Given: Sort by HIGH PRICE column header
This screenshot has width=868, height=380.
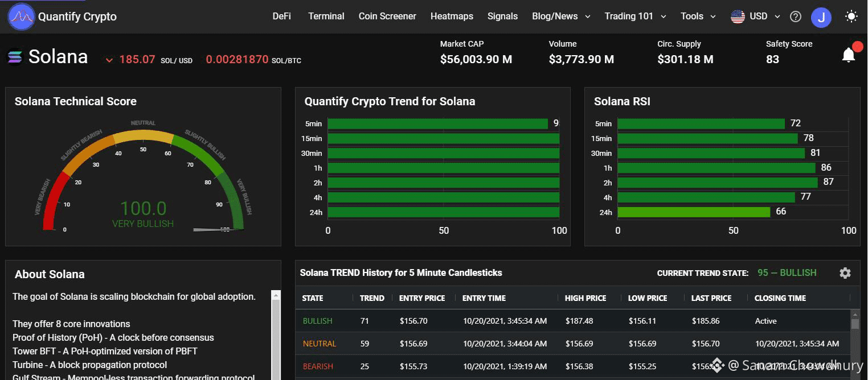Looking at the screenshot, I should tap(586, 298).
